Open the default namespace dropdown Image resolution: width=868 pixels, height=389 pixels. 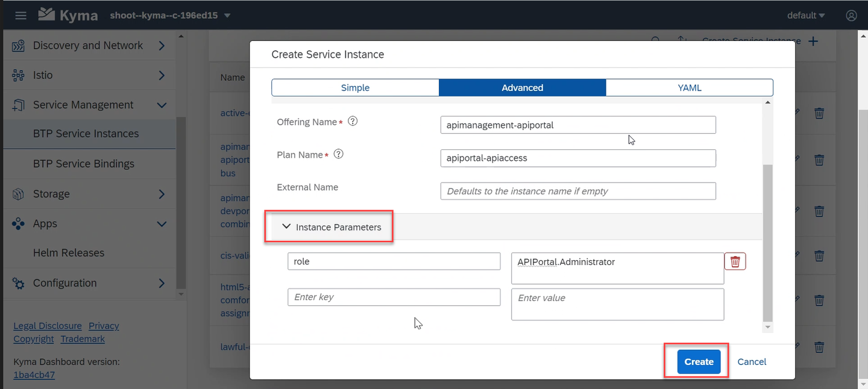tap(806, 15)
